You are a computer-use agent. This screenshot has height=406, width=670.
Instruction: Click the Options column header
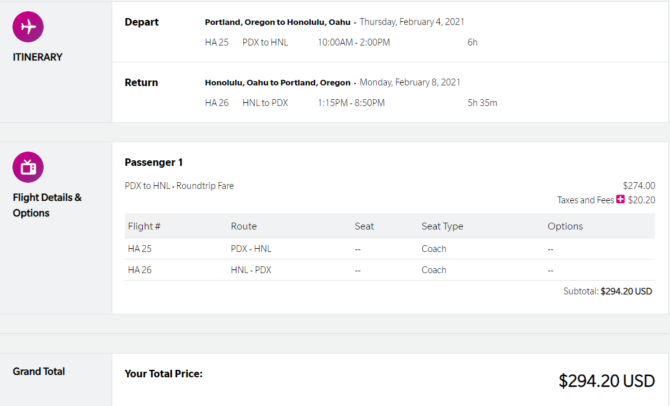coord(565,227)
